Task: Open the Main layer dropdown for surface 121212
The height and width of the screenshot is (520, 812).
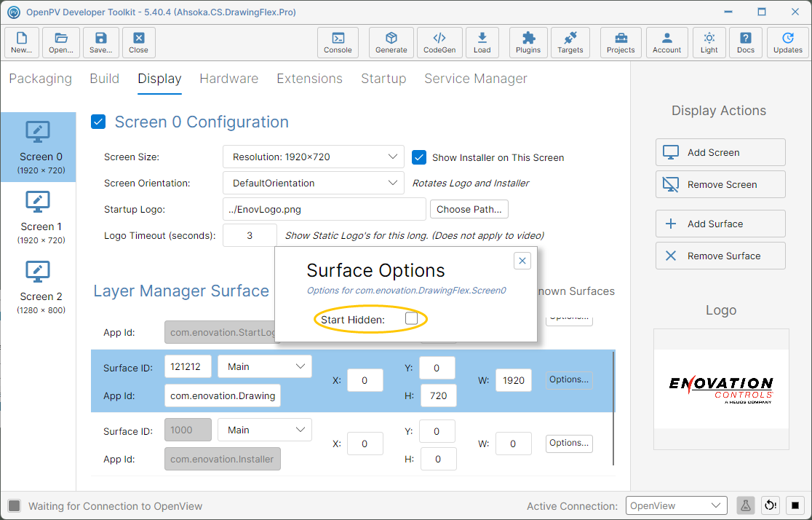Action: pos(265,366)
